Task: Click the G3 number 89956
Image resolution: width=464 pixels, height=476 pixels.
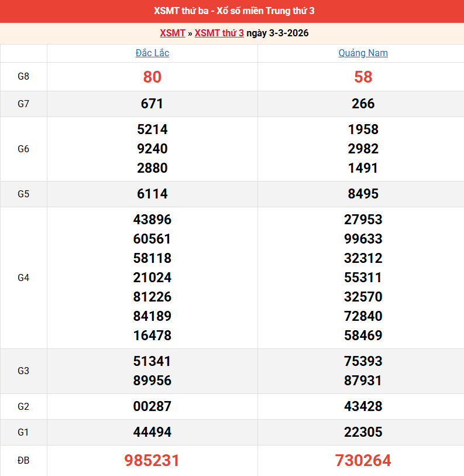Action: (152, 381)
